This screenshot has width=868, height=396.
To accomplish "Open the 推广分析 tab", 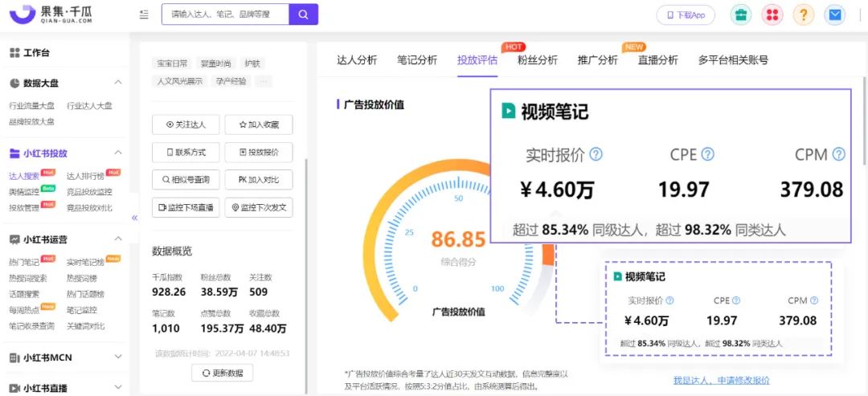I will click(597, 60).
